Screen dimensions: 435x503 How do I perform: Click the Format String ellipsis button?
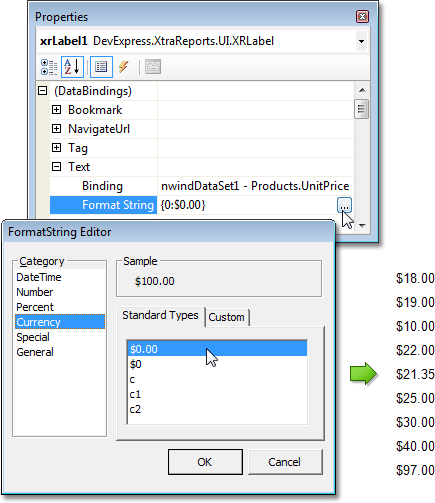(x=344, y=205)
